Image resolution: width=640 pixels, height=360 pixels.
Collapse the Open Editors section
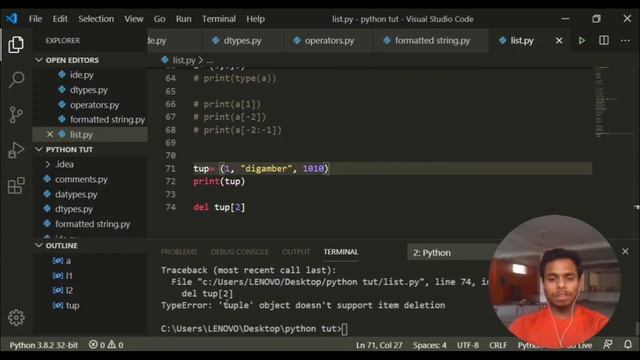(x=39, y=60)
